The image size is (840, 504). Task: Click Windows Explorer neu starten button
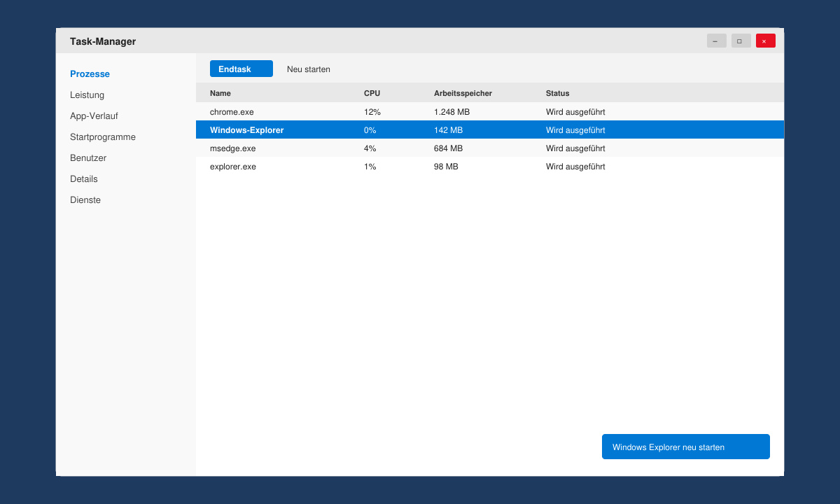coord(686,447)
